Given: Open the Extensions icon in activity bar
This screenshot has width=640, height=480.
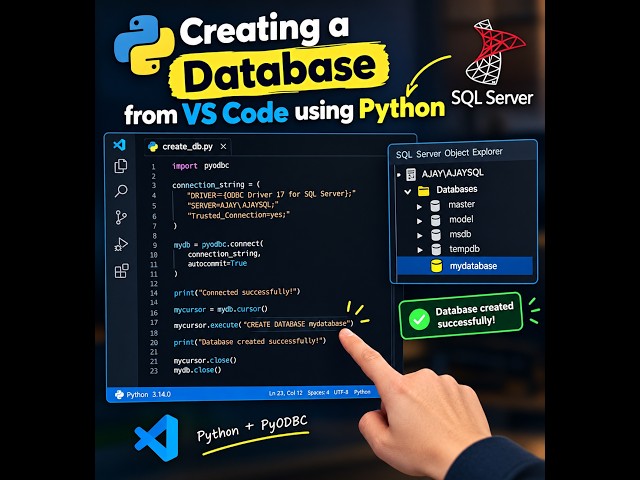Looking at the screenshot, I should click(x=121, y=271).
